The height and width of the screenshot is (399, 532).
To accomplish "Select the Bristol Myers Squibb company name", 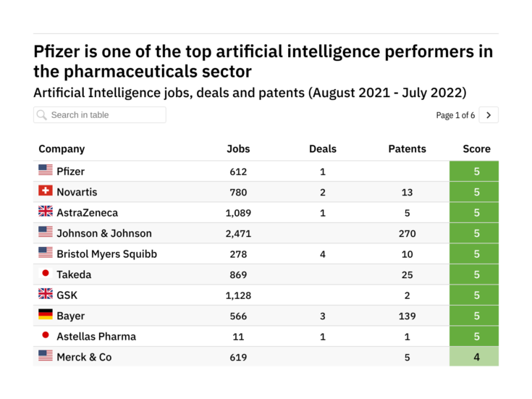I will pyautogui.click(x=106, y=254).
